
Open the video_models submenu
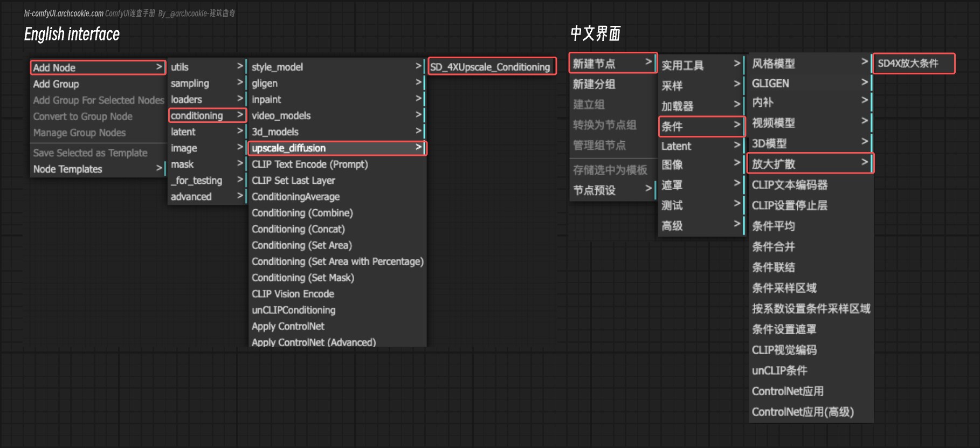(337, 115)
